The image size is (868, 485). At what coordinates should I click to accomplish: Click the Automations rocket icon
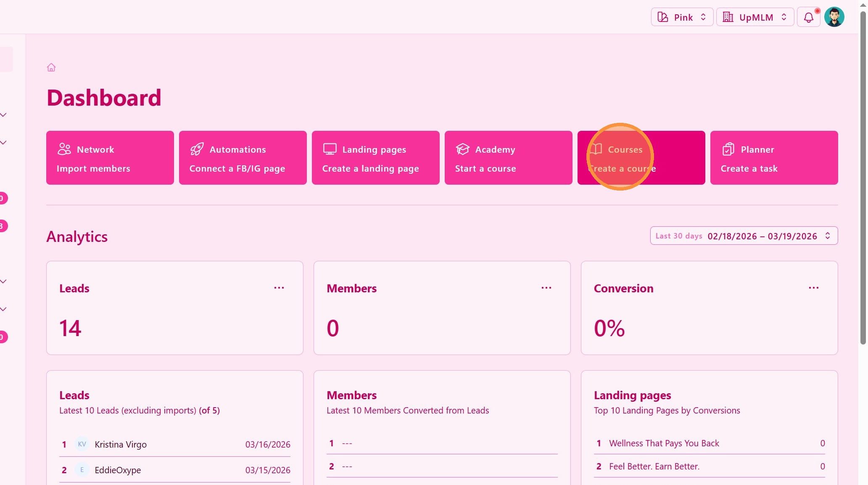pyautogui.click(x=197, y=149)
